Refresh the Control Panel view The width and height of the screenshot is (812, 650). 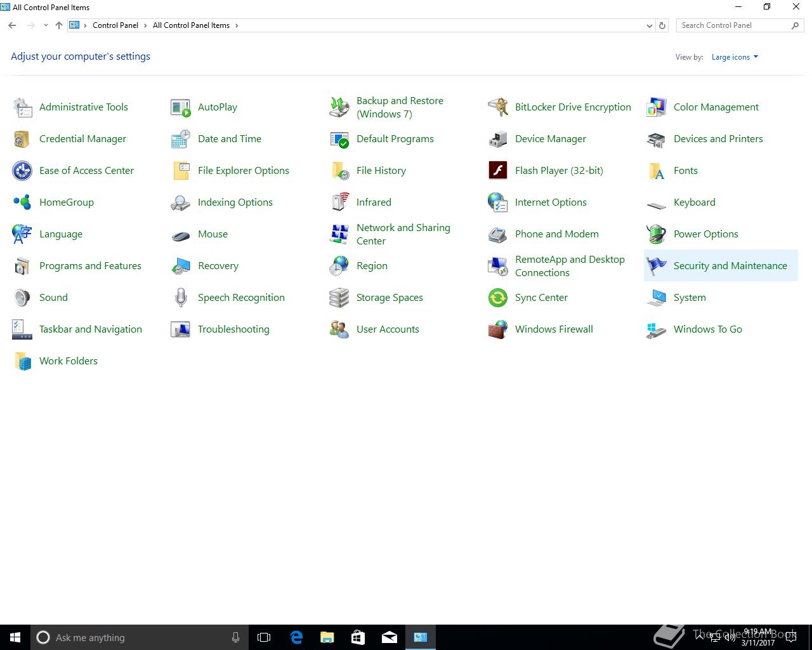[x=662, y=25]
